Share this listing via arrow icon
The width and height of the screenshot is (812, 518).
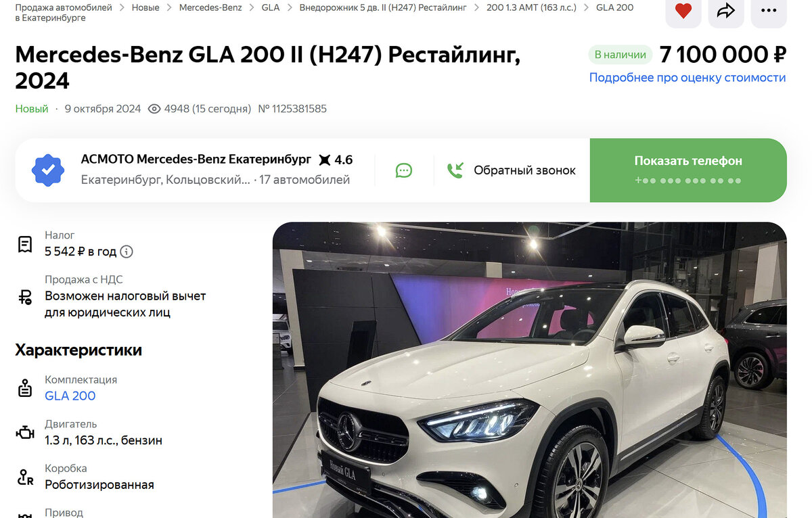click(726, 11)
